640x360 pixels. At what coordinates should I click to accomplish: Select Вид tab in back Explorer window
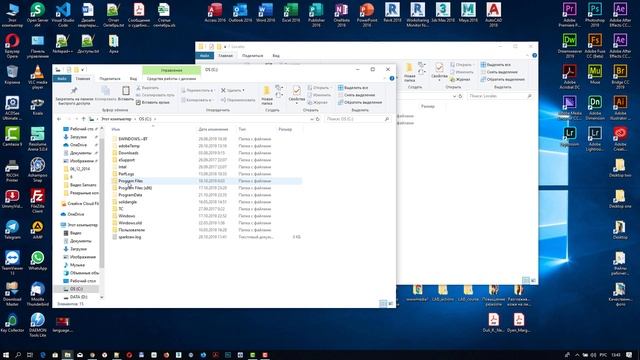pos(276,56)
